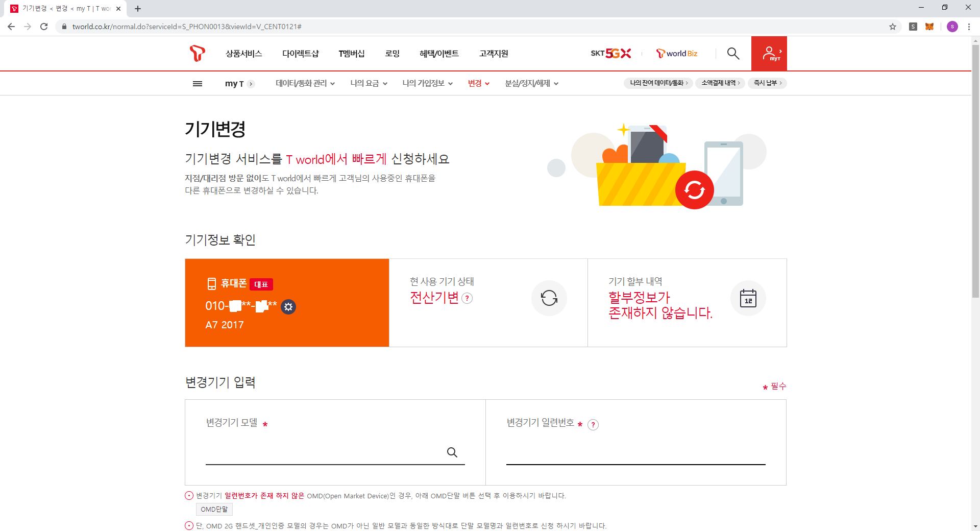Click the OMD단말 button
The height and width of the screenshot is (531, 980).
(214, 510)
